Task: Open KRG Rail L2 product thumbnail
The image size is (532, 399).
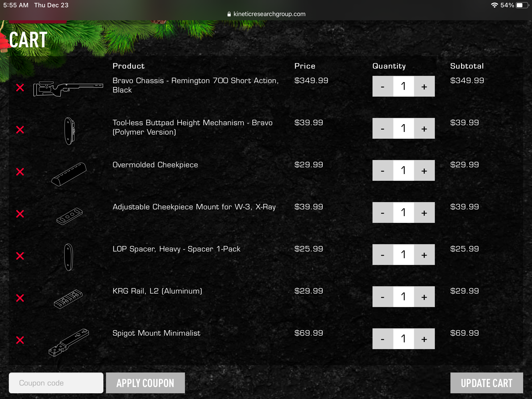Action: pyautogui.click(x=68, y=299)
